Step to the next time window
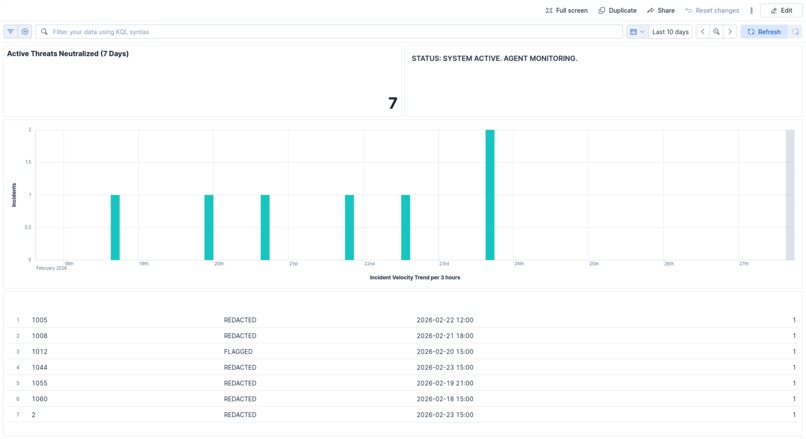This screenshot has width=806, height=439. (x=730, y=31)
